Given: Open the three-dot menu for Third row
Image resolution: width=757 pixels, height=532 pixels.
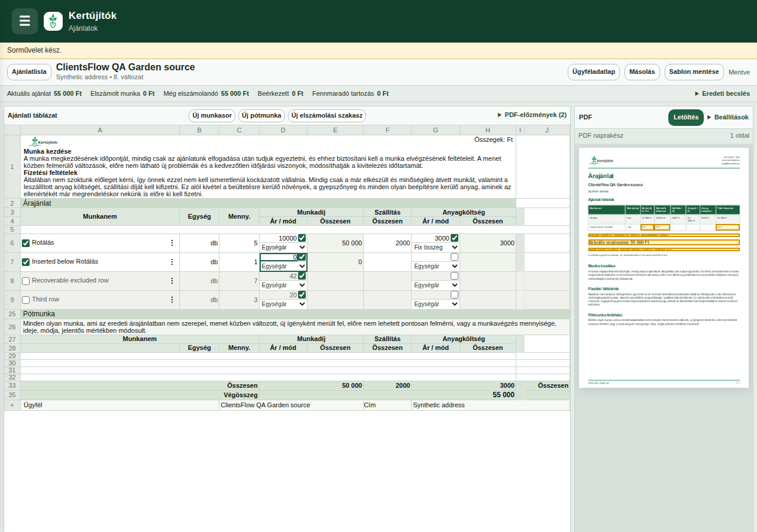Looking at the screenshot, I should tap(172, 300).
